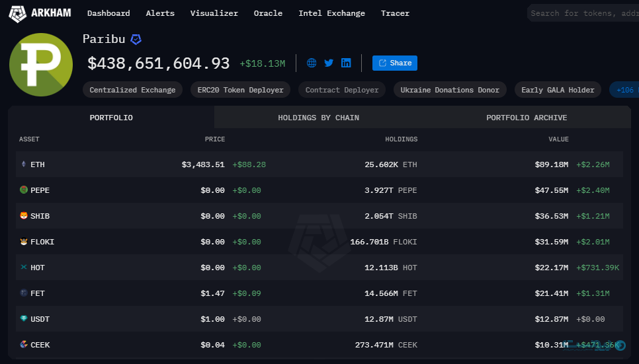Select the Centralized Exchange tag

(x=132, y=90)
